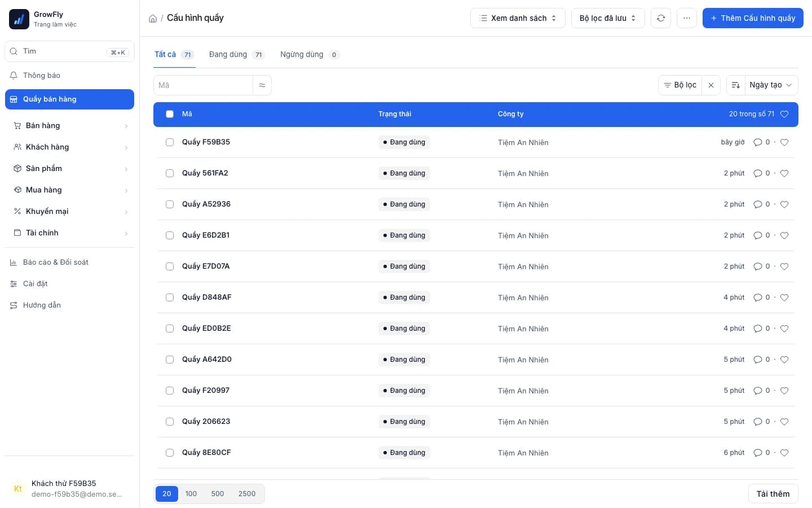Click the Mã filter input field
The height and width of the screenshot is (508, 812).
[x=203, y=85]
